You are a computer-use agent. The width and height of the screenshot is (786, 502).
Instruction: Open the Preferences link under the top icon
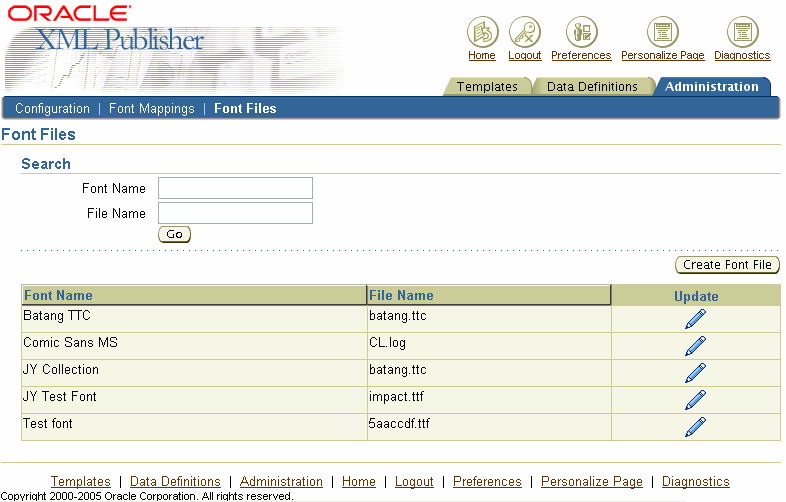tap(581, 55)
